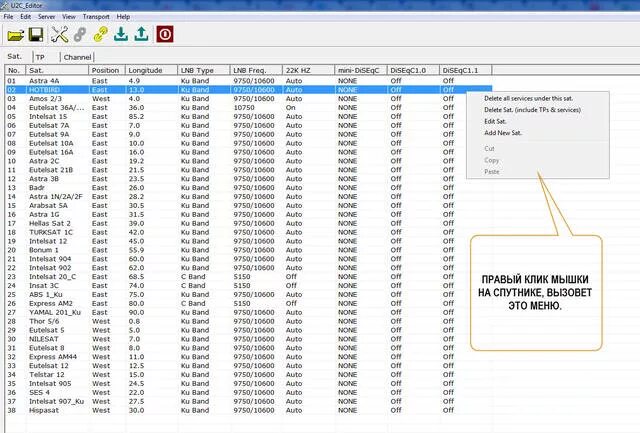Open file with the folder icon
The height and width of the screenshot is (433, 640).
(x=16, y=35)
